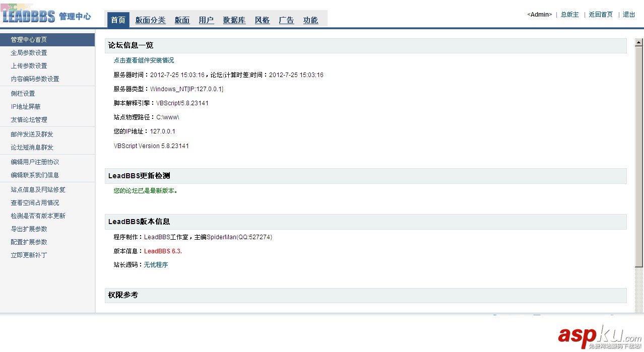Click the LEADBBS 管理中心 logo
The height and width of the screenshot is (352, 644).
pyautogui.click(x=46, y=16)
